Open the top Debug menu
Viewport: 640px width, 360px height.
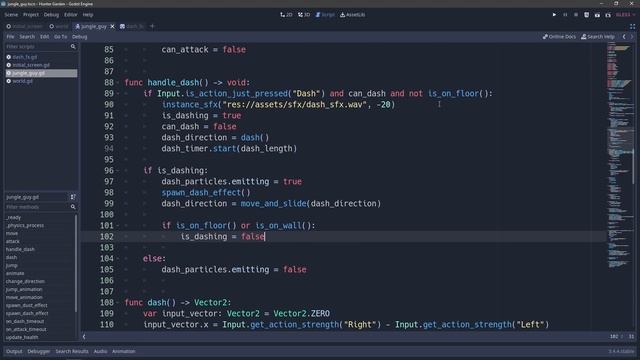tap(51, 15)
